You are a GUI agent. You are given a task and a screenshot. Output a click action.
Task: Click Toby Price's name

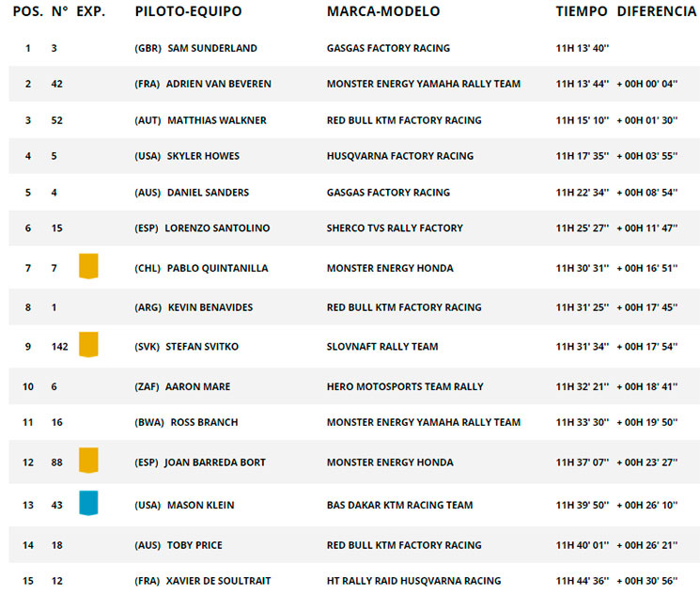coord(194,545)
